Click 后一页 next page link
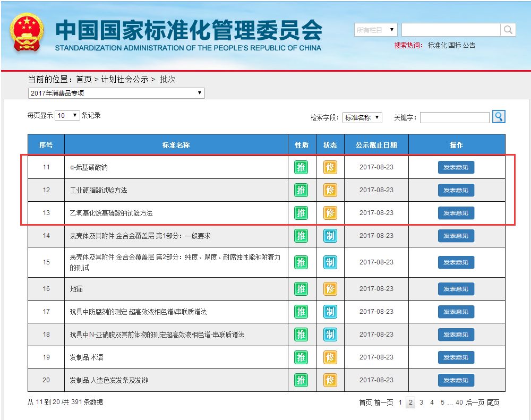This screenshot has width=531, height=420. [475, 402]
